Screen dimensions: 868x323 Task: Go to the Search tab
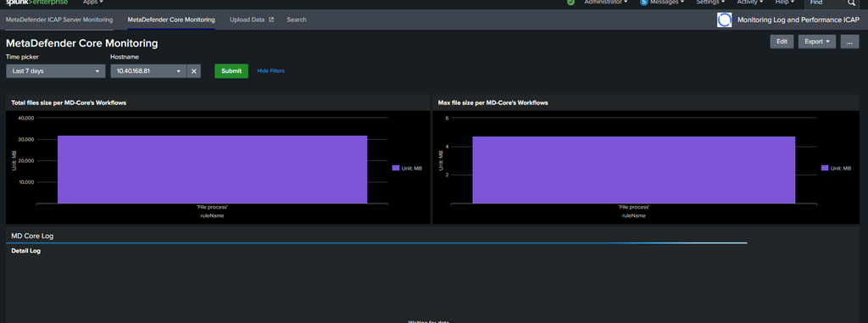pos(296,19)
